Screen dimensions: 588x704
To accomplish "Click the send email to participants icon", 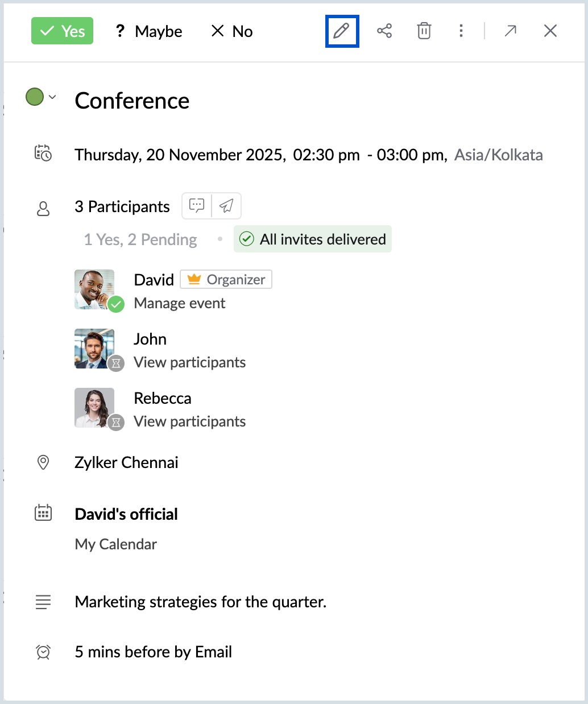I will [226, 206].
